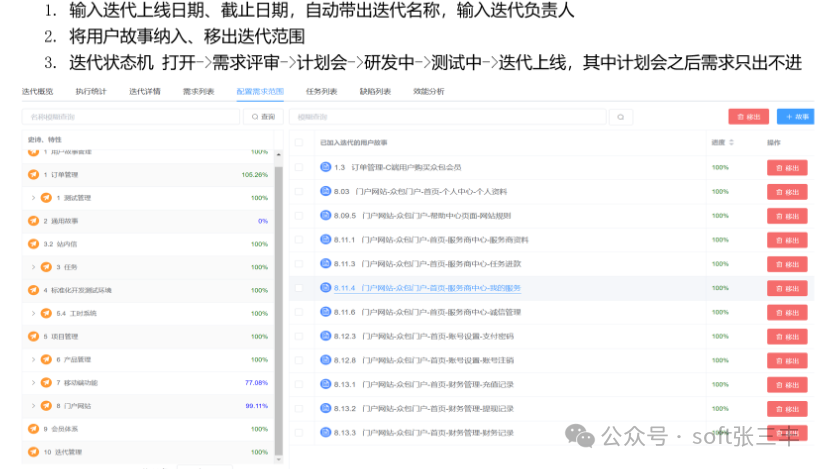Tick the select-all checkbox in table header
The image size is (826, 469).
[299, 142]
